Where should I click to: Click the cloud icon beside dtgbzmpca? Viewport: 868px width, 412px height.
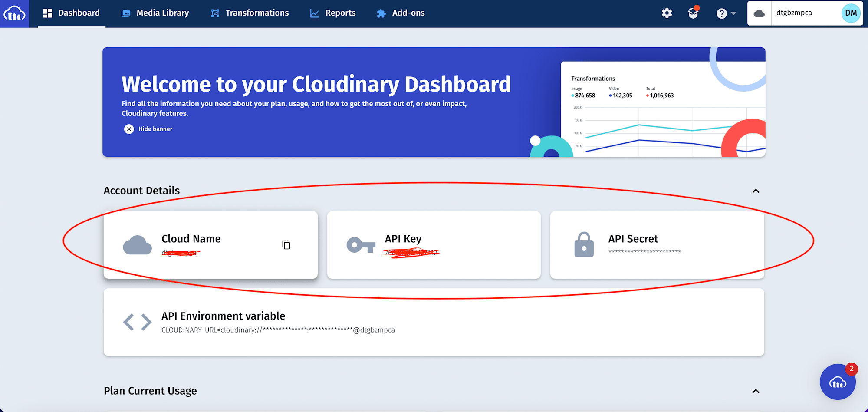click(x=759, y=13)
